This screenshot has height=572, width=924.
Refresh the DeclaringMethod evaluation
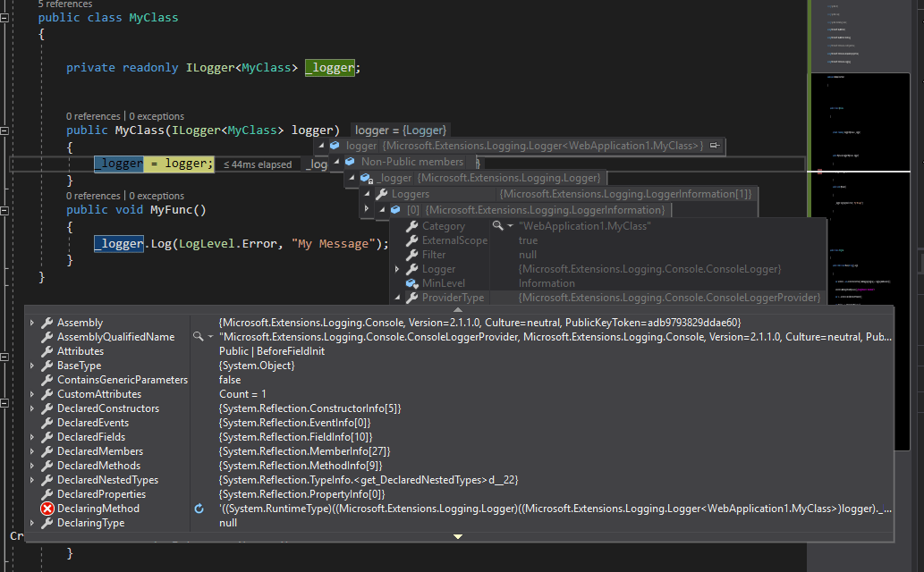(198, 508)
